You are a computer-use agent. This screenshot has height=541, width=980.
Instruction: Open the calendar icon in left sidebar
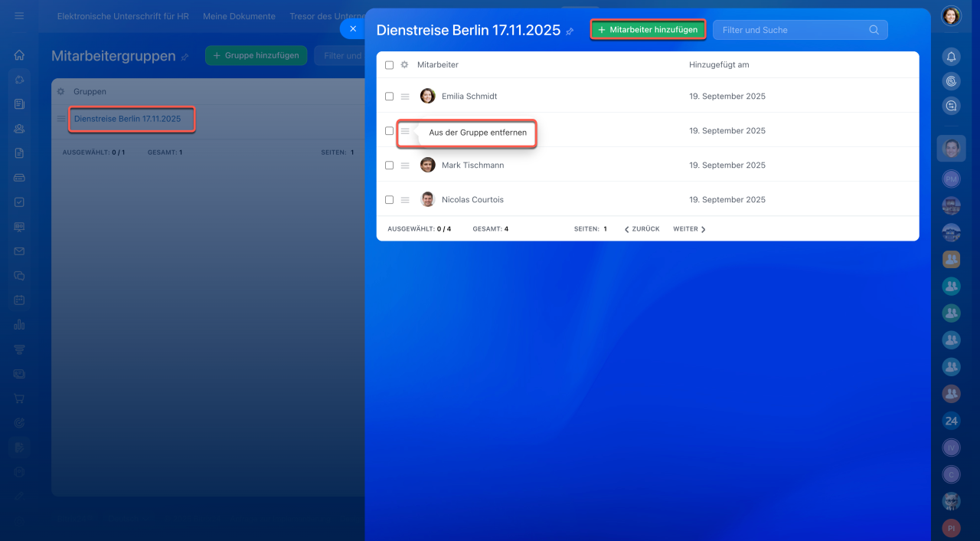coord(19,300)
